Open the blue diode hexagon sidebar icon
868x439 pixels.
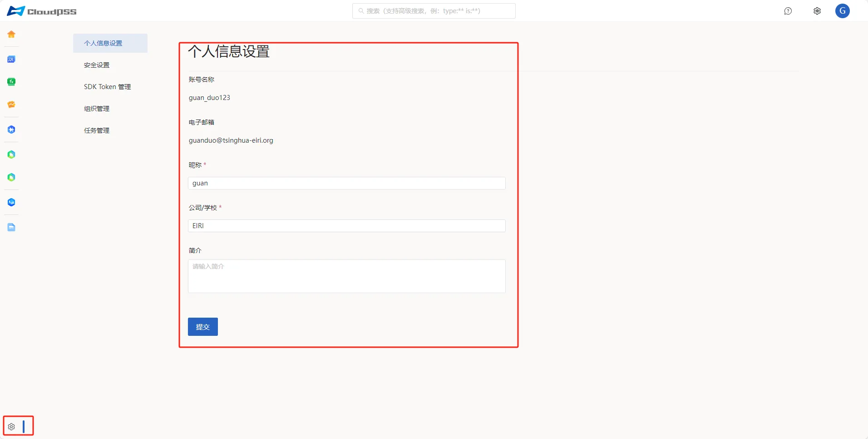click(x=11, y=130)
